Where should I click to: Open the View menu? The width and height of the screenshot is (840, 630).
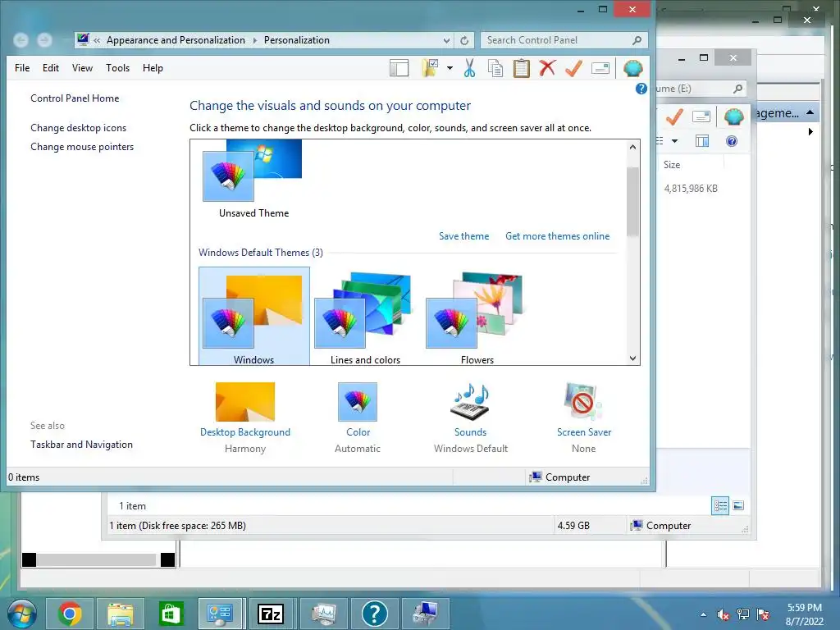pos(83,68)
